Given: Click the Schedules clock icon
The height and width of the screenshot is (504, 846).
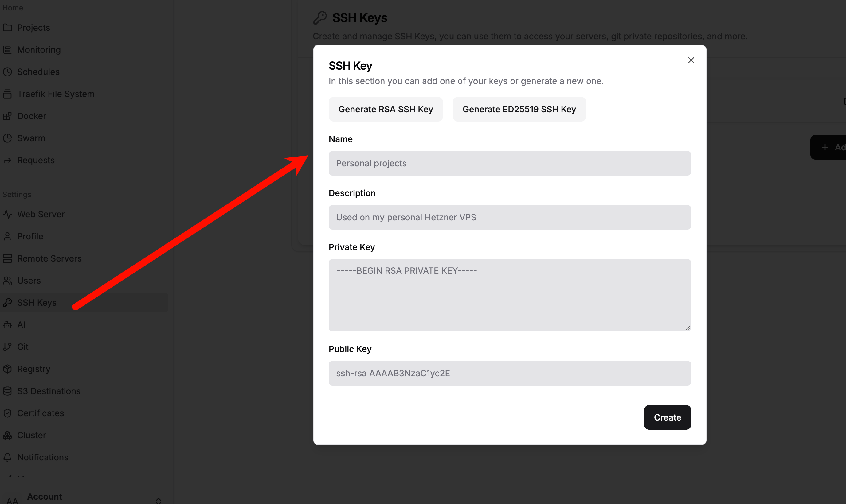Looking at the screenshot, I should [x=7, y=72].
